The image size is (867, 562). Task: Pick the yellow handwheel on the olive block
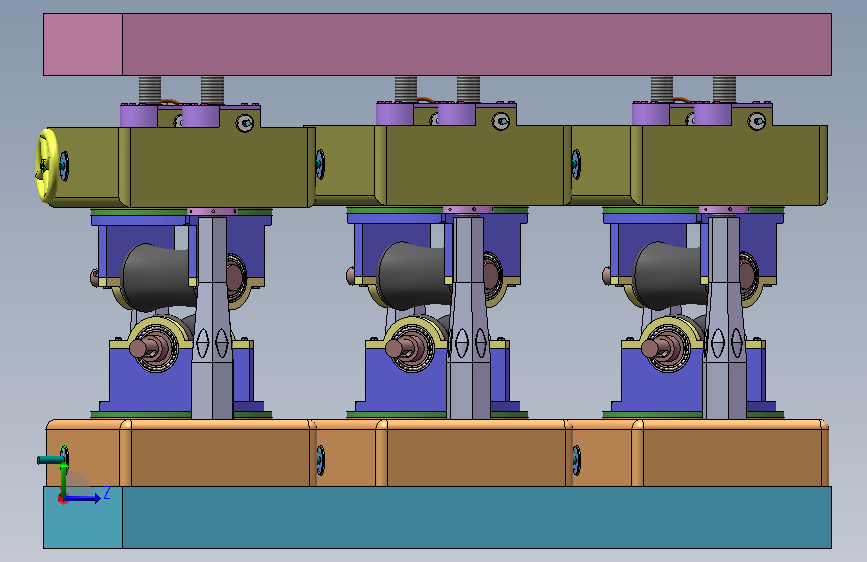click(46, 165)
